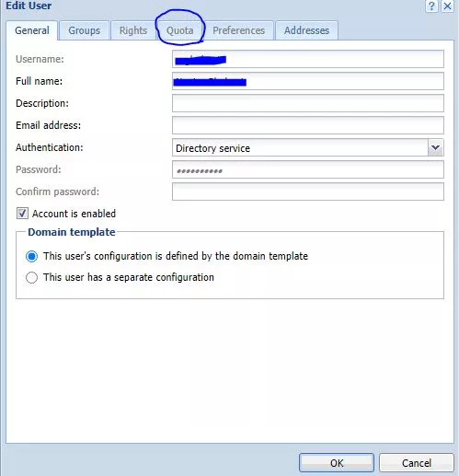Open the help question mark icon
Screen dimensions: 459x476
coord(431,6)
